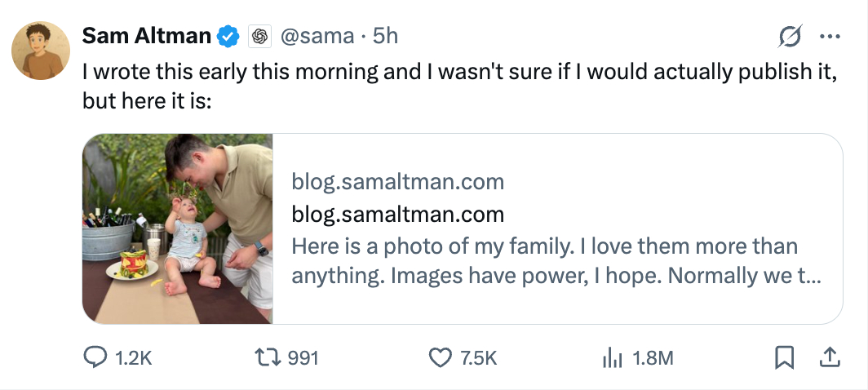This screenshot has height=390, width=868.
Task: Click the 1.8M views count
Action: (653, 357)
